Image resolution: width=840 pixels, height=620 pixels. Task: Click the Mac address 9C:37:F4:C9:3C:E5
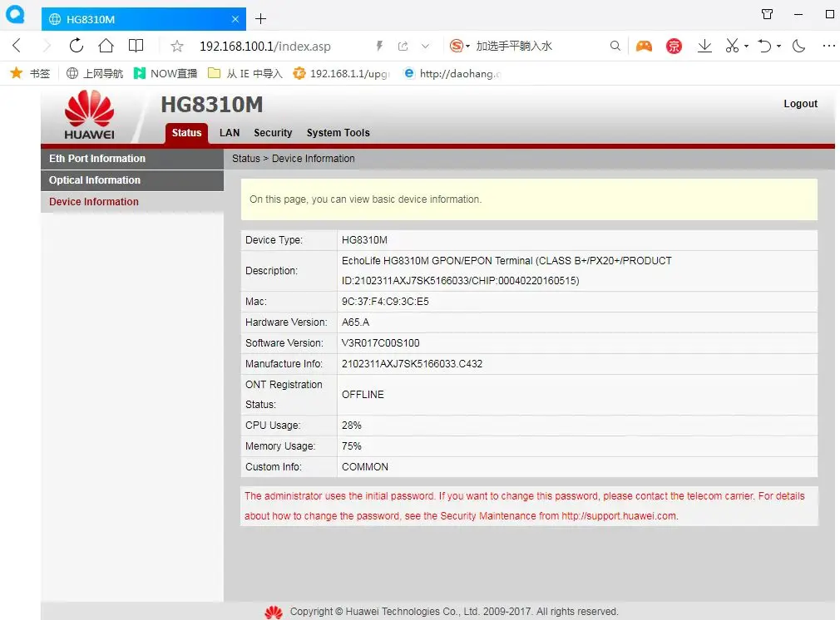(x=385, y=302)
